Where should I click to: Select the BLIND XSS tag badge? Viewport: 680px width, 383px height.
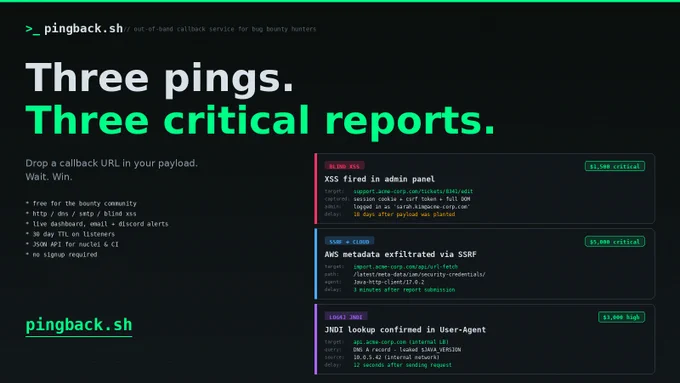tap(344, 166)
